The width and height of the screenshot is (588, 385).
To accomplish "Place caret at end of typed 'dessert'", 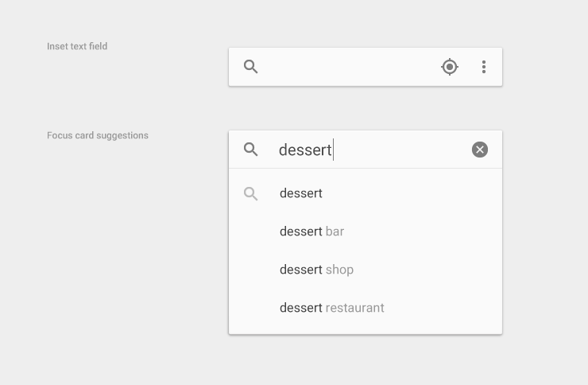I will [x=332, y=150].
